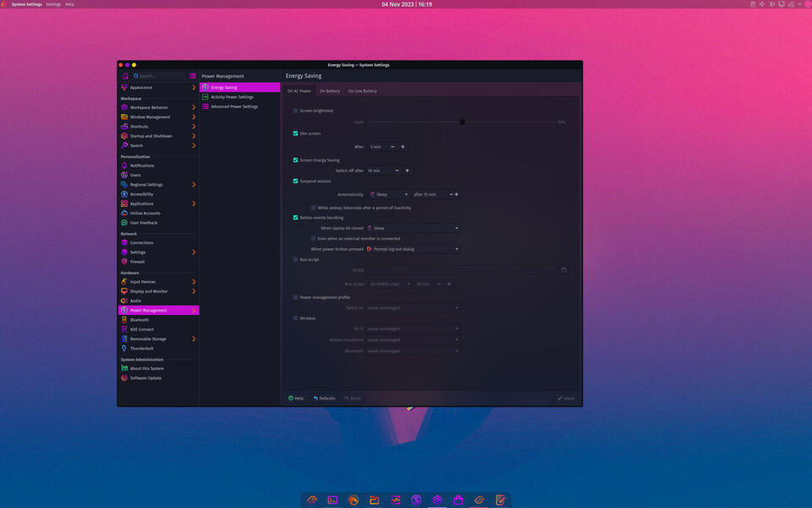Click the Reset button
This screenshot has height=508, width=812.
tap(353, 399)
